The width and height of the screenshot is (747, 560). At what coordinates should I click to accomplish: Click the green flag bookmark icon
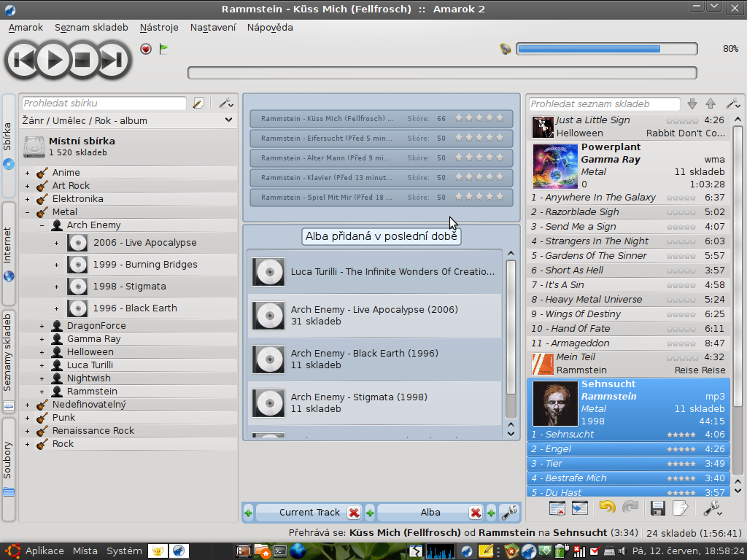pyautogui.click(x=163, y=49)
